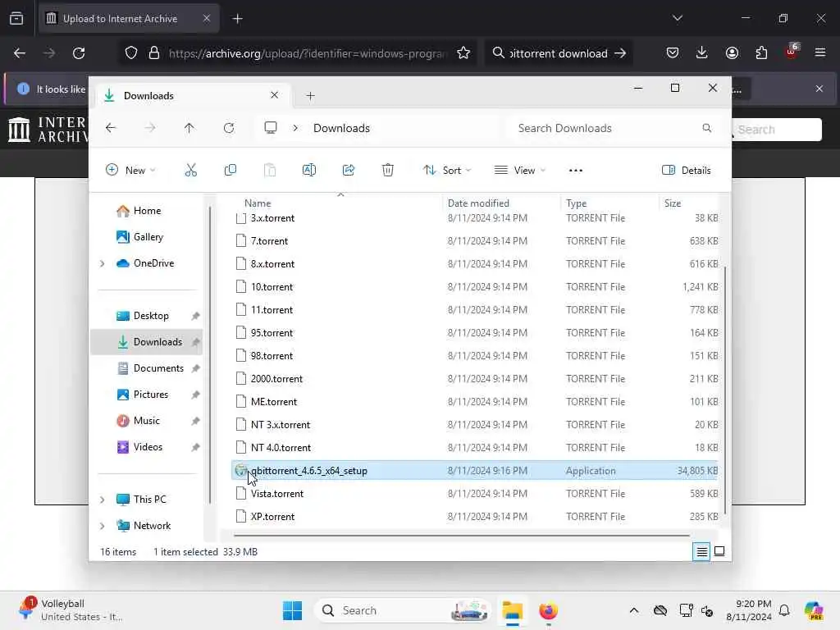Click the Cut scissors icon in Explorer toolbar
The height and width of the screenshot is (630, 840).
click(x=190, y=171)
